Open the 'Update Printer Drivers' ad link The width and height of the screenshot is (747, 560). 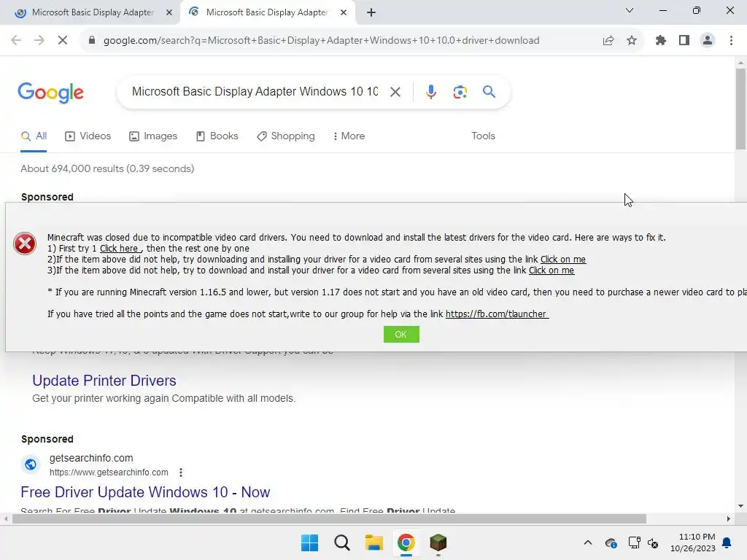pos(104,381)
